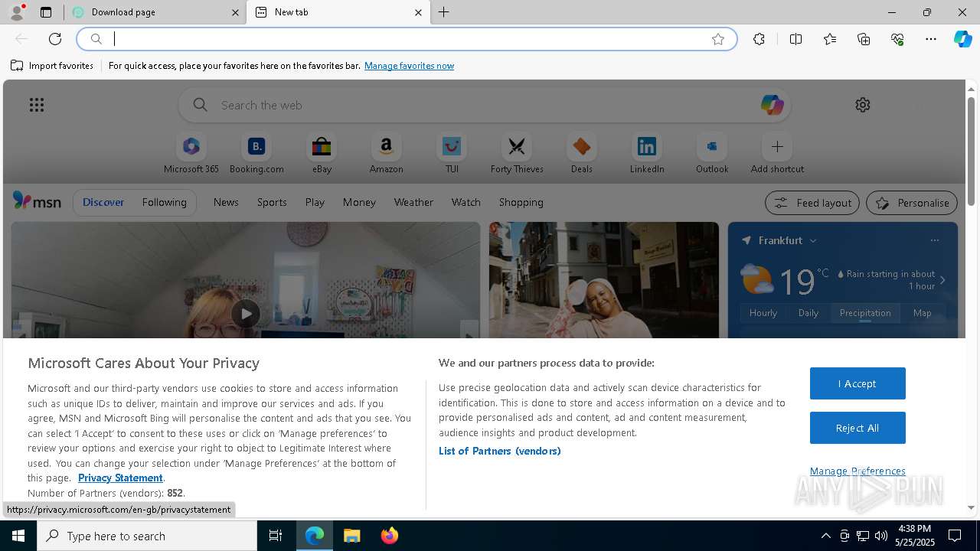
Task: Add this page to favorites star
Action: coord(718,39)
